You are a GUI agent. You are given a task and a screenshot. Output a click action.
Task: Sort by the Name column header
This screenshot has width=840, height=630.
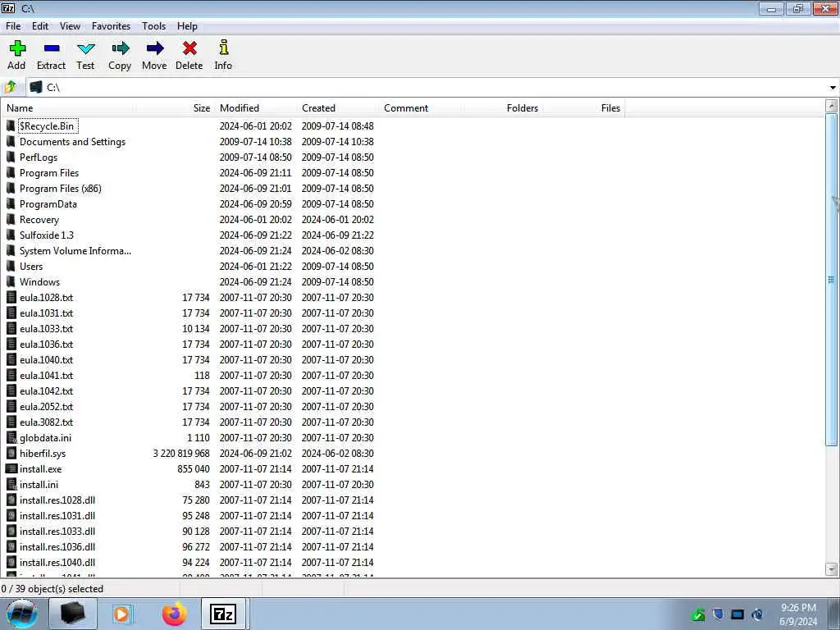click(x=68, y=108)
